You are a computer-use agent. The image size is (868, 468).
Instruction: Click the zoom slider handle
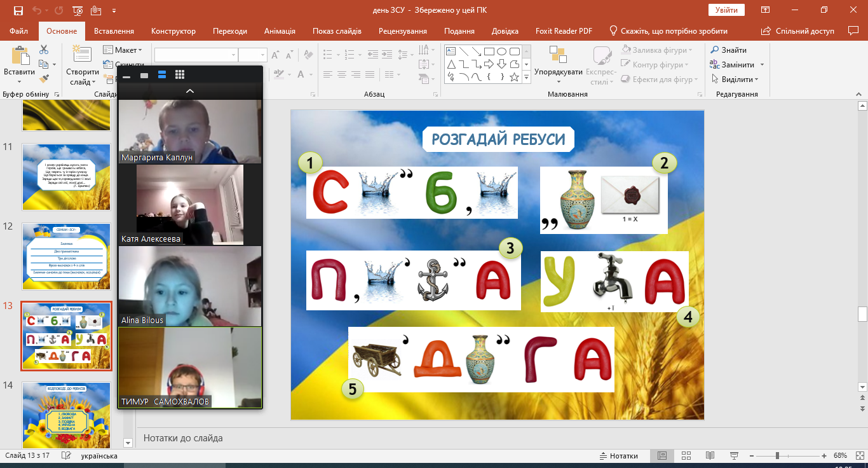tap(777, 456)
